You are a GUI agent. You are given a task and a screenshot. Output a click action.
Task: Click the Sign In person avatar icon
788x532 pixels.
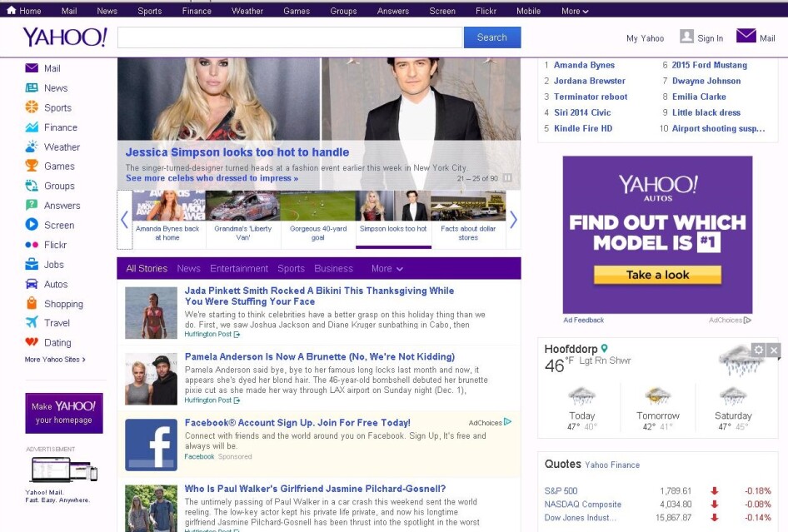[686, 36]
